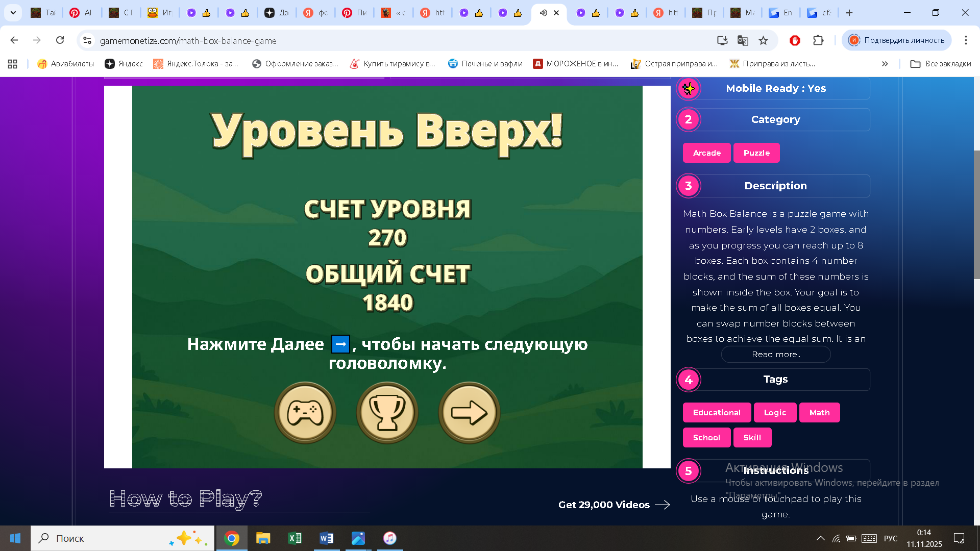Open Excel from the taskbar

(x=295, y=538)
